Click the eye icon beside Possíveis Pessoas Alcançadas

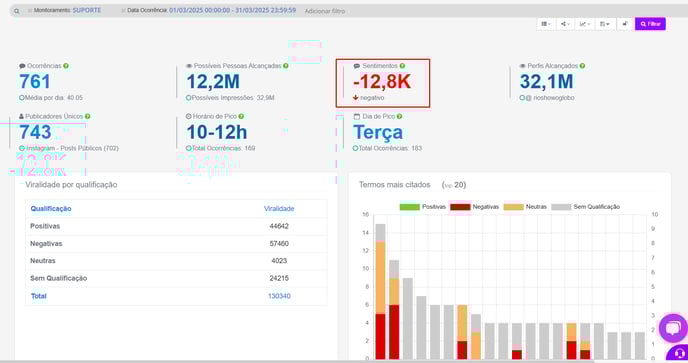189,66
